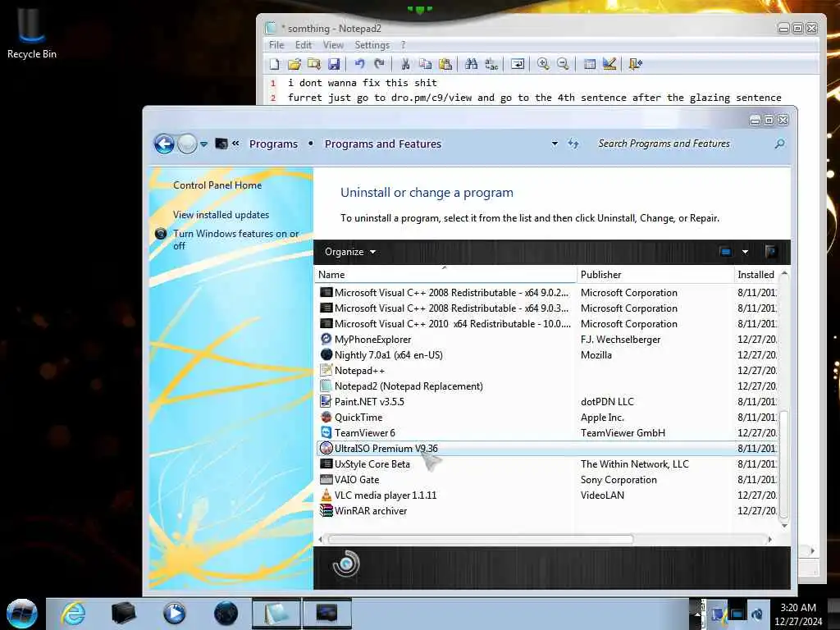The width and height of the screenshot is (840, 630).
Task: Open recent pages dropdown beside Forward button
Action: [x=204, y=144]
